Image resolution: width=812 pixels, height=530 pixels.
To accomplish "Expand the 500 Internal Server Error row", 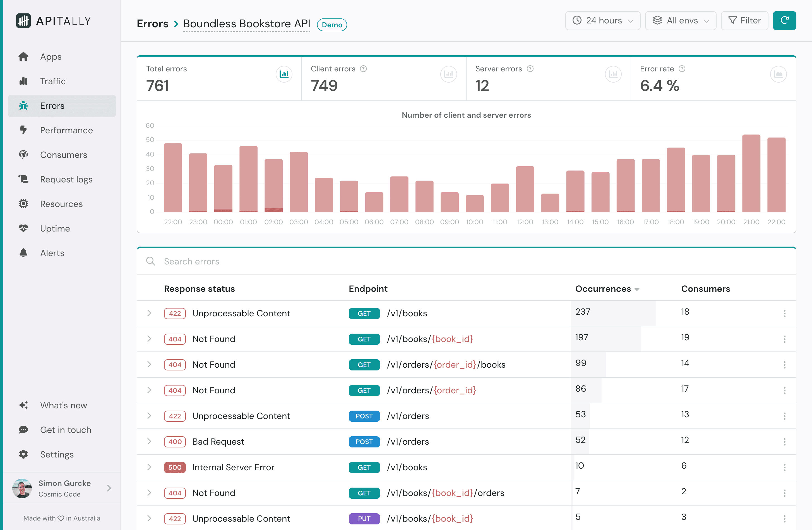I will (149, 467).
